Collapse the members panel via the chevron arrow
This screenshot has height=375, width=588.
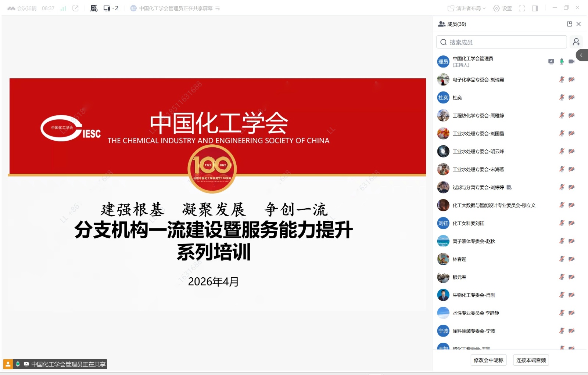tap(581, 55)
